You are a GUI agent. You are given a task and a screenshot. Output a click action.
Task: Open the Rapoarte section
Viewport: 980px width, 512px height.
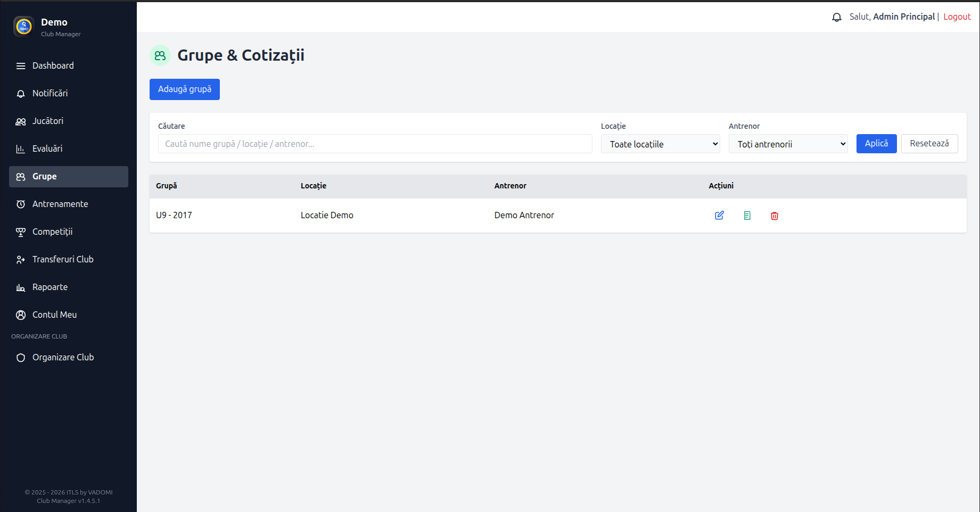pyautogui.click(x=50, y=287)
